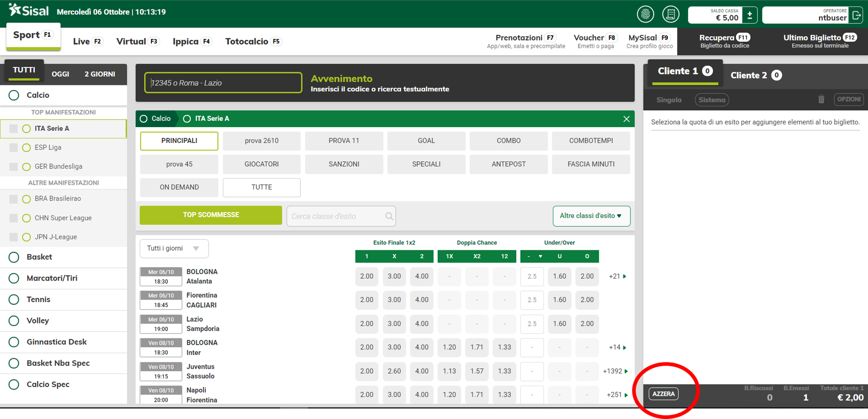Click the TOP SCOMMESSE button
This screenshot has width=868, height=419.
coord(211,215)
